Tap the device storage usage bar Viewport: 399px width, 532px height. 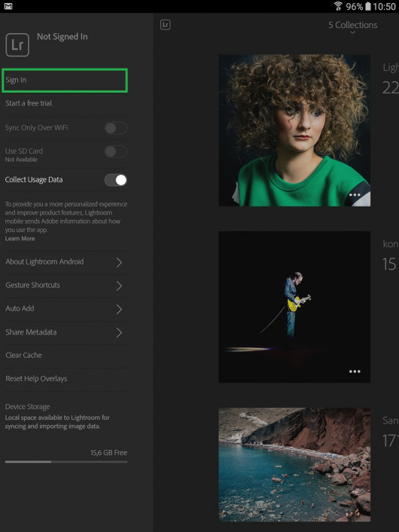click(x=66, y=462)
